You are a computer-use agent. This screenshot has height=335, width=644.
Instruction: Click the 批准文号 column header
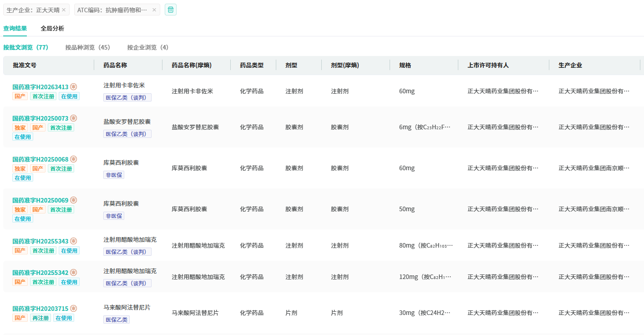tap(25, 65)
